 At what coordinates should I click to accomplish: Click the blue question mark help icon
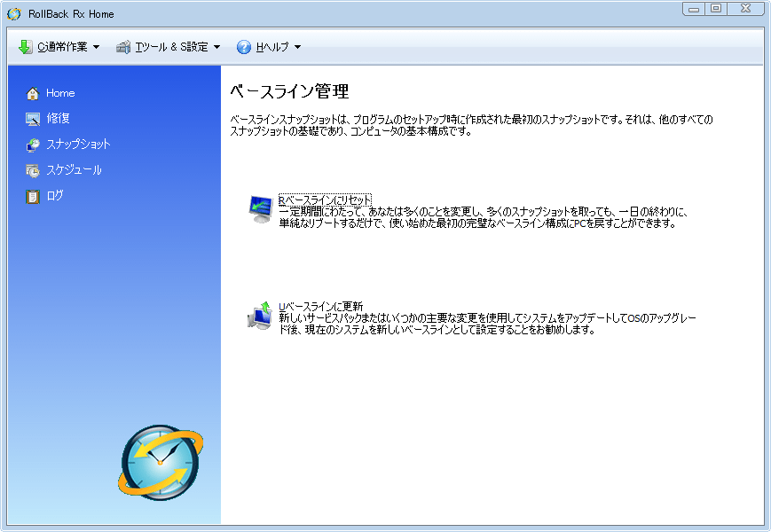click(244, 47)
